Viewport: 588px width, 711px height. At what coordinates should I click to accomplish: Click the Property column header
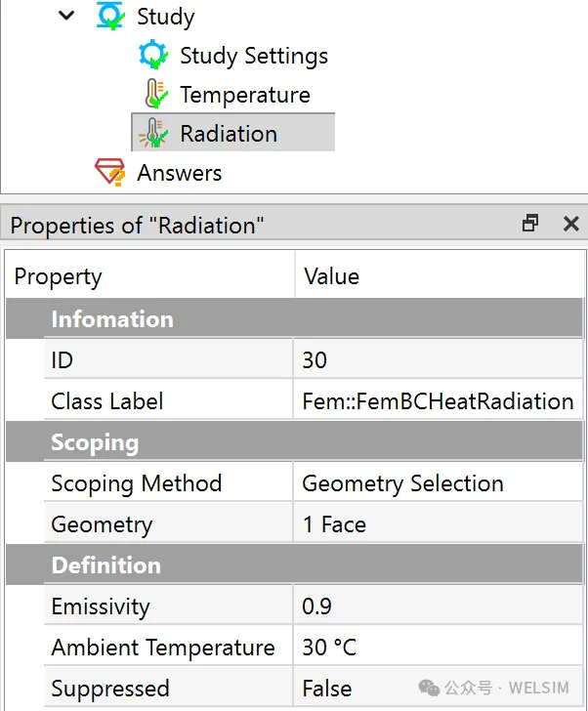click(x=150, y=276)
